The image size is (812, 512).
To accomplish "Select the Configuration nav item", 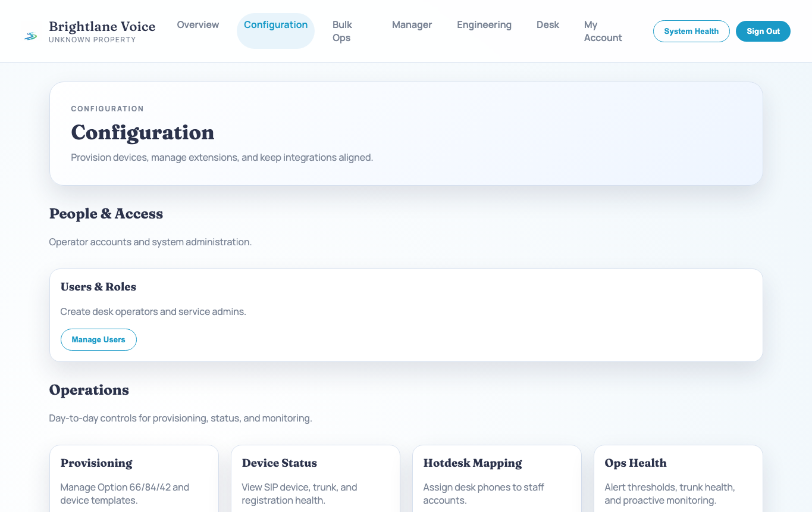I will [275, 24].
